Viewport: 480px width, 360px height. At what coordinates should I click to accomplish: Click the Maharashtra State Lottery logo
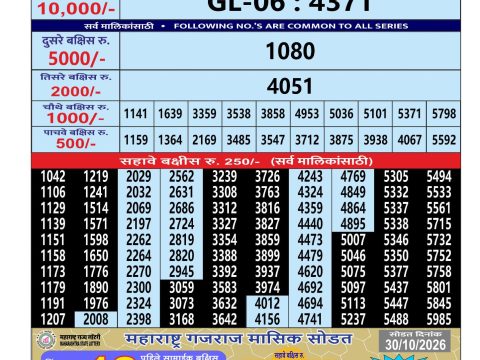(46, 340)
